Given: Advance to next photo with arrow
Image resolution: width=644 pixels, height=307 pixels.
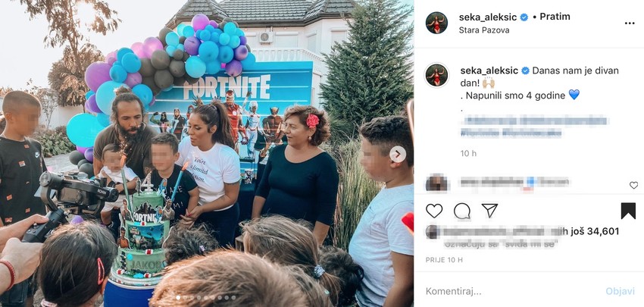Looking at the screenshot, I should pyautogui.click(x=398, y=155).
